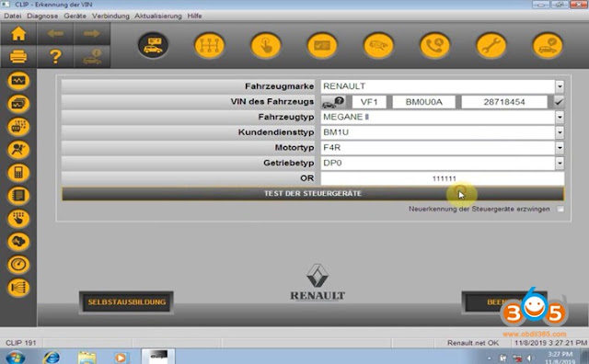Image resolution: width=589 pixels, height=364 pixels.
Task: Open the Verbindung menu
Action: [x=110, y=16]
